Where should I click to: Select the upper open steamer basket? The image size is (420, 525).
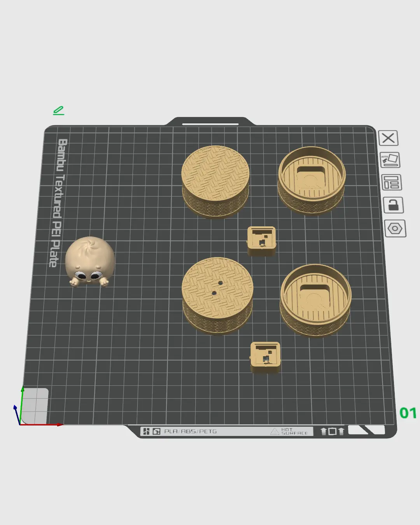click(x=311, y=180)
